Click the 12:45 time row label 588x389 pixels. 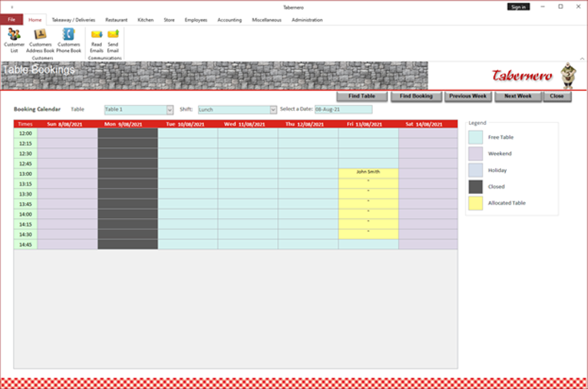25,163
